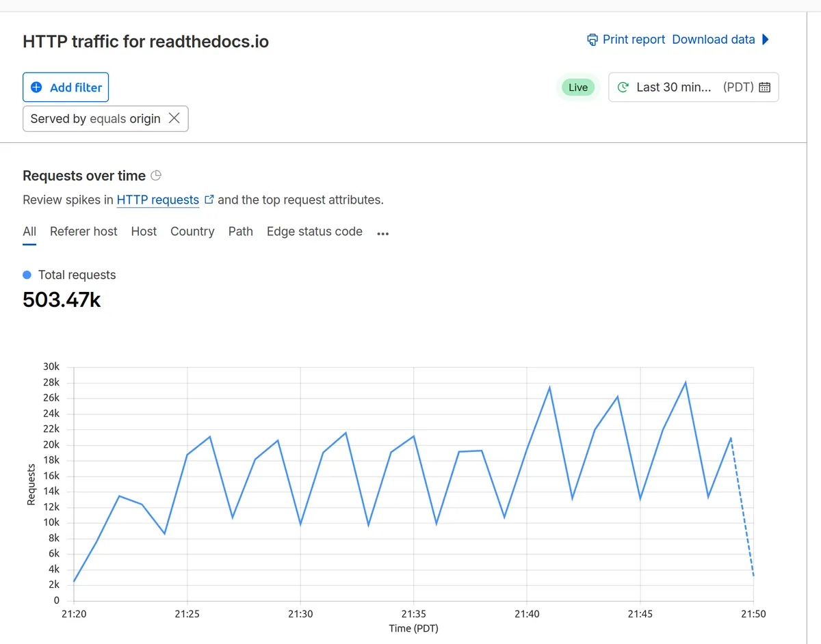Switch to the Edge status code tab
Screen dimensions: 821x644
pos(315,232)
